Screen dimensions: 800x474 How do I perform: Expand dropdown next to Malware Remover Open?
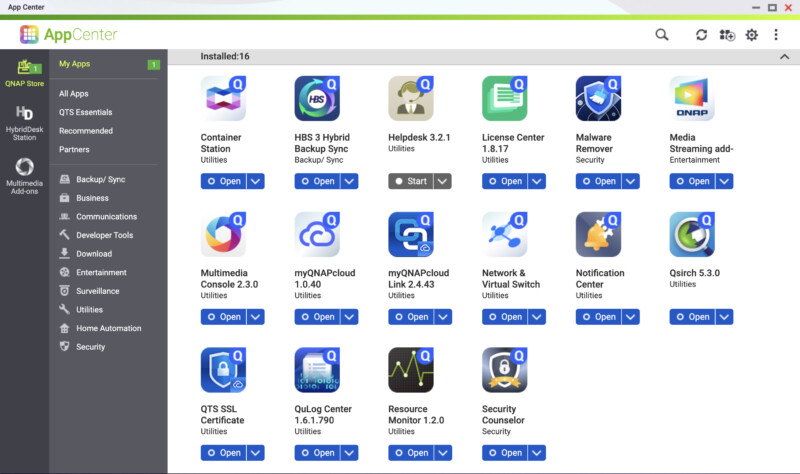point(631,181)
